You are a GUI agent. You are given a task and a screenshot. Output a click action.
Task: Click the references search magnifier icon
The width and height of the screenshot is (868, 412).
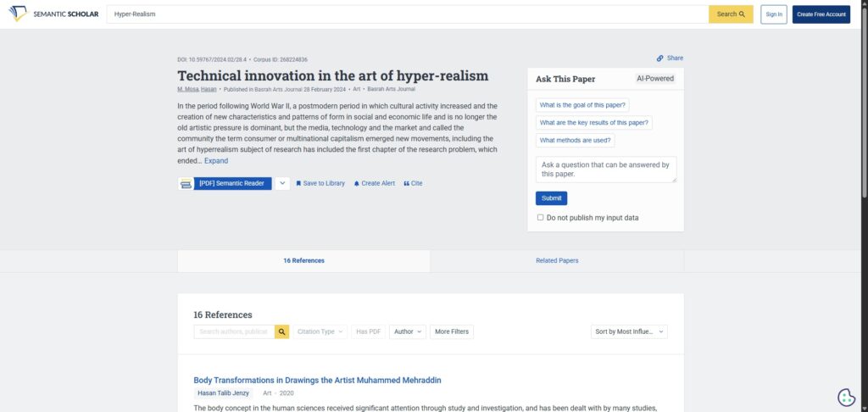(x=281, y=331)
